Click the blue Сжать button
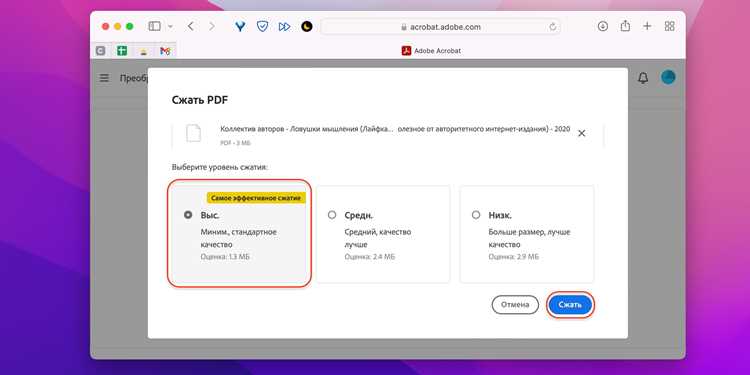This screenshot has height=375, width=750. pos(570,305)
